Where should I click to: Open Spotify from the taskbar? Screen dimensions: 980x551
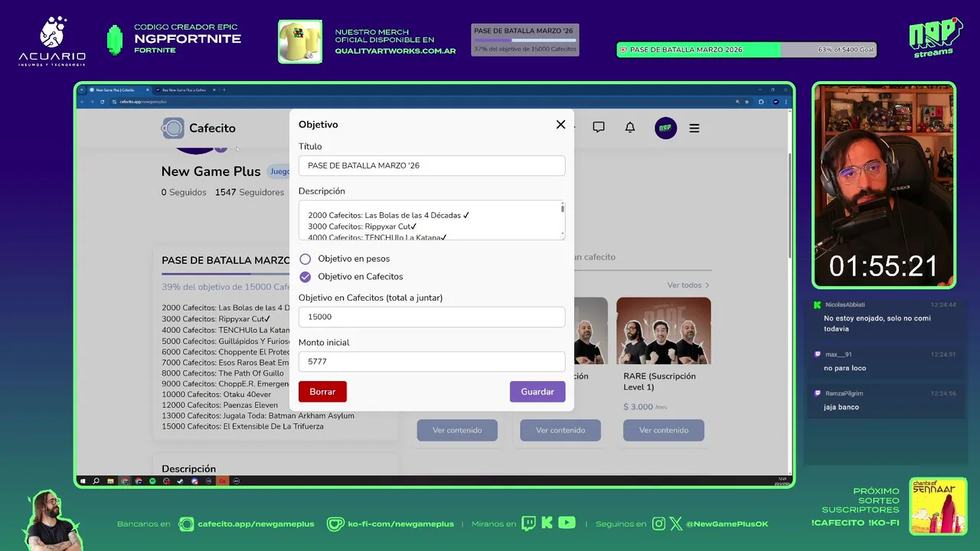pos(152,481)
